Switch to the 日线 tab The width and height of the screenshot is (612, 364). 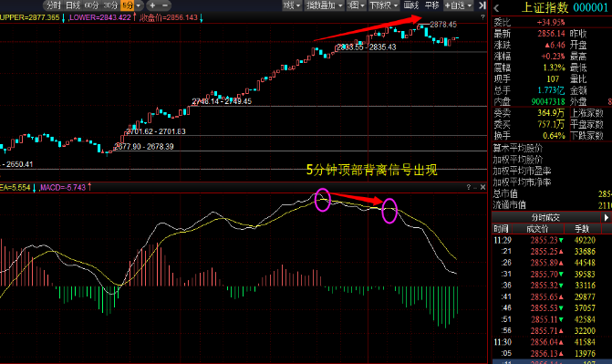tap(73, 5)
